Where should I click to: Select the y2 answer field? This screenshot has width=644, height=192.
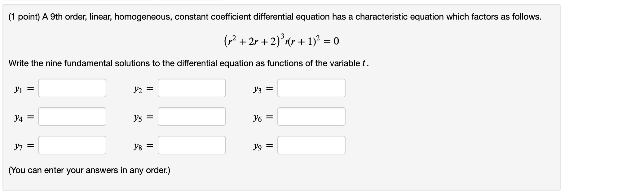tap(192, 88)
